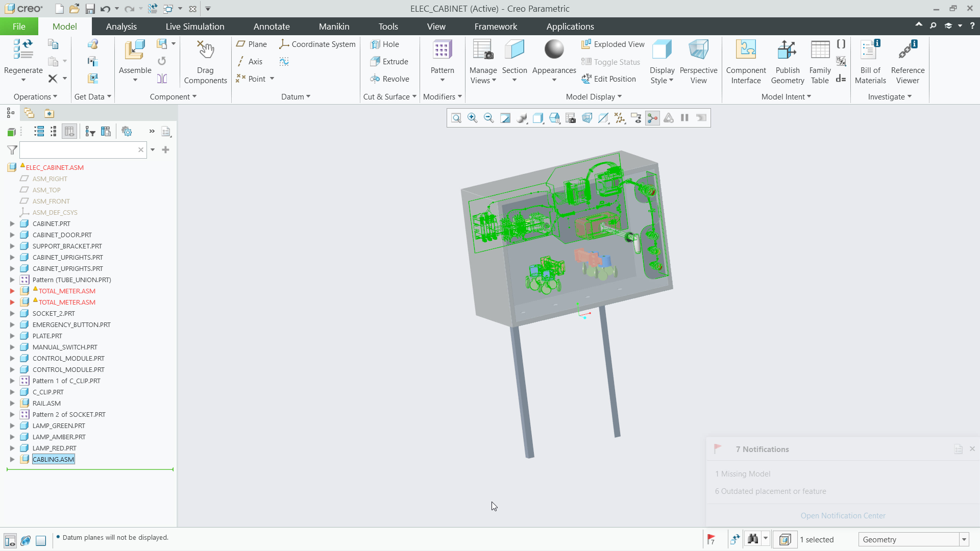980x551 pixels.
Task: Click the Edit Position button
Action: point(609,79)
